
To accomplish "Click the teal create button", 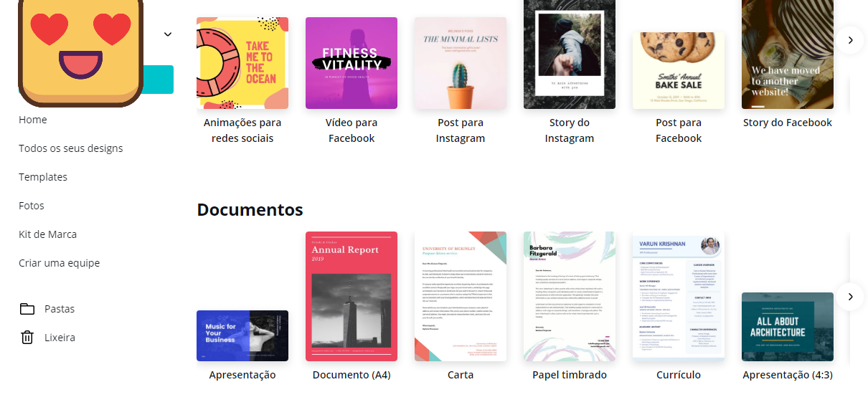I will (x=159, y=80).
